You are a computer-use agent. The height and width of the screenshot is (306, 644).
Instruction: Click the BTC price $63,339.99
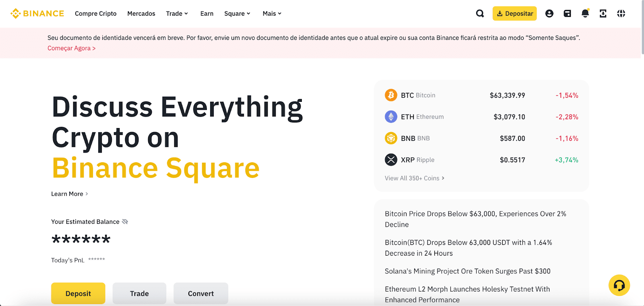coord(507,95)
